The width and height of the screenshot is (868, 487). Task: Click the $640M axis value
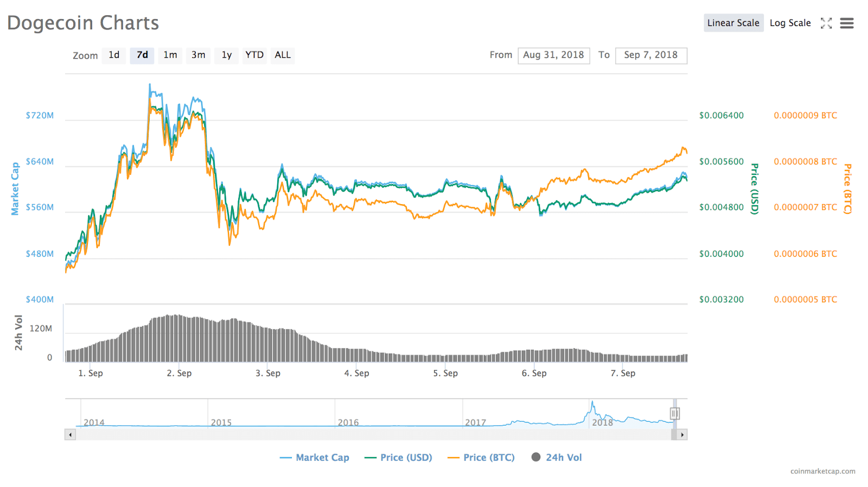(40, 162)
